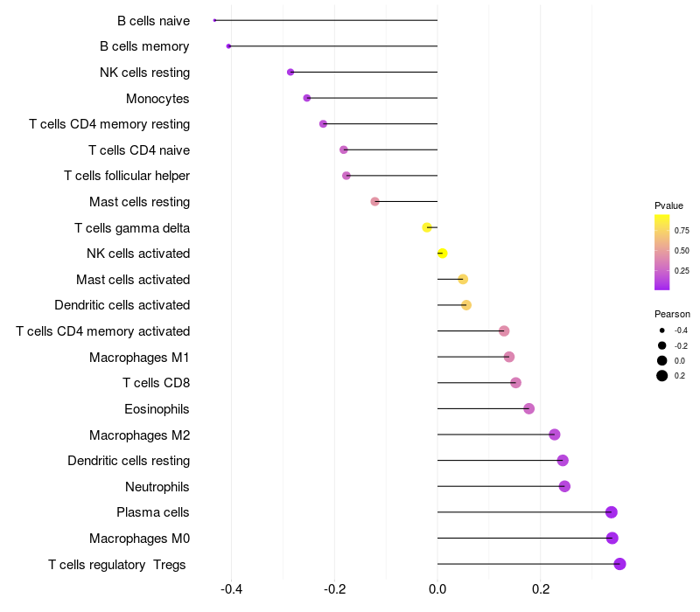Click the Plasma cells lollipop dot

612,512
